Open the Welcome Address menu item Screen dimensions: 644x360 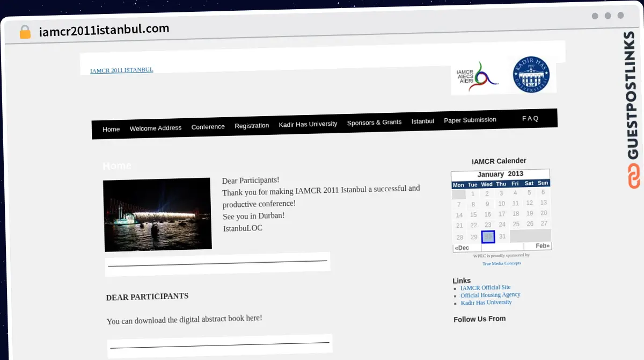pyautogui.click(x=156, y=128)
